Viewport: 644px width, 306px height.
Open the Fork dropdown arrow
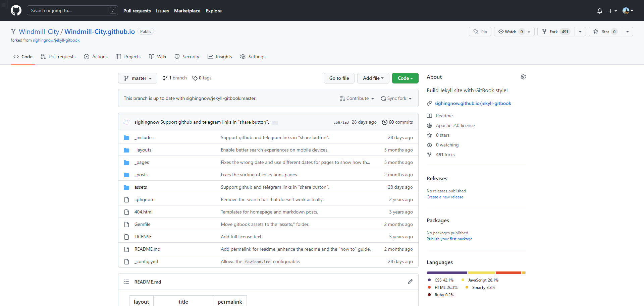click(580, 32)
